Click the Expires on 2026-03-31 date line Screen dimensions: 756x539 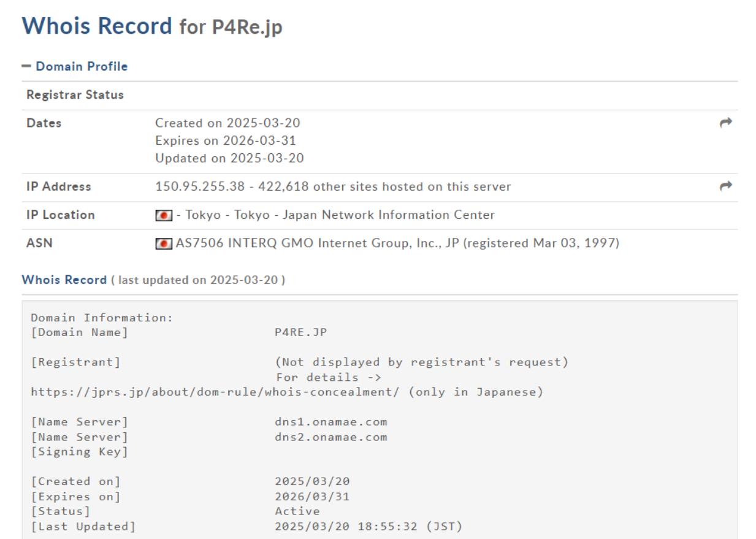click(x=225, y=140)
